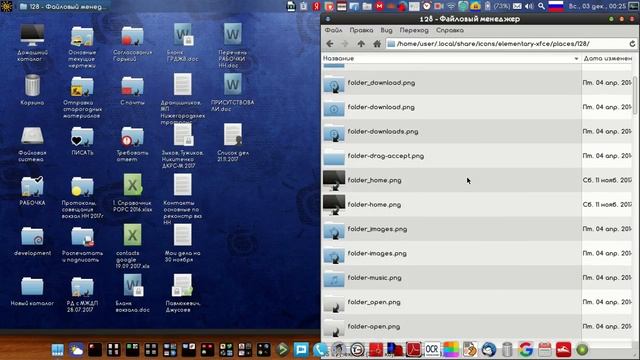Image resolution: width=640 pixels, height=360 pixels.
Task: Click the folder-drag-accept.png thumbnail icon
Action: tap(334, 157)
